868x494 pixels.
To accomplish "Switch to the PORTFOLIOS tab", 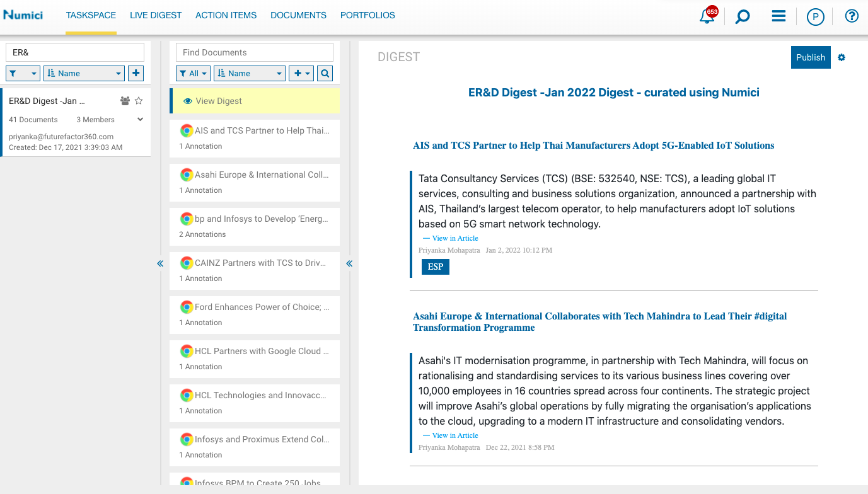I will click(x=367, y=15).
